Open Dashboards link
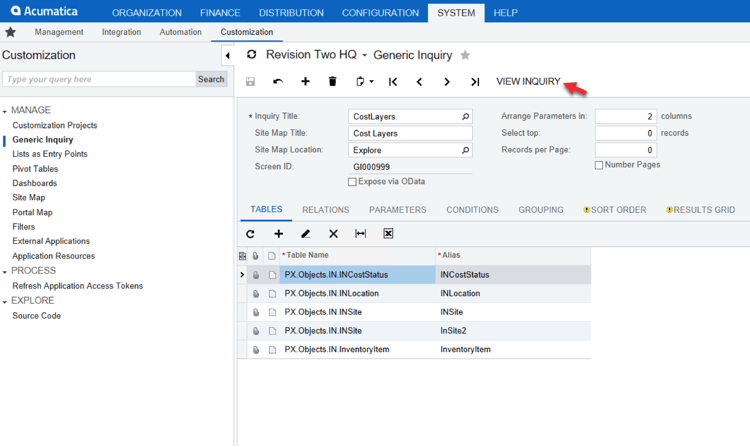Viewport: 750px width, 447px height. [x=34, y=183]
